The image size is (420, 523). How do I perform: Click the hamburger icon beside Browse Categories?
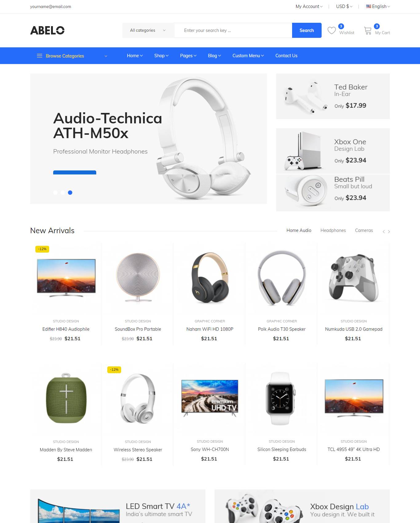[39, 56]
